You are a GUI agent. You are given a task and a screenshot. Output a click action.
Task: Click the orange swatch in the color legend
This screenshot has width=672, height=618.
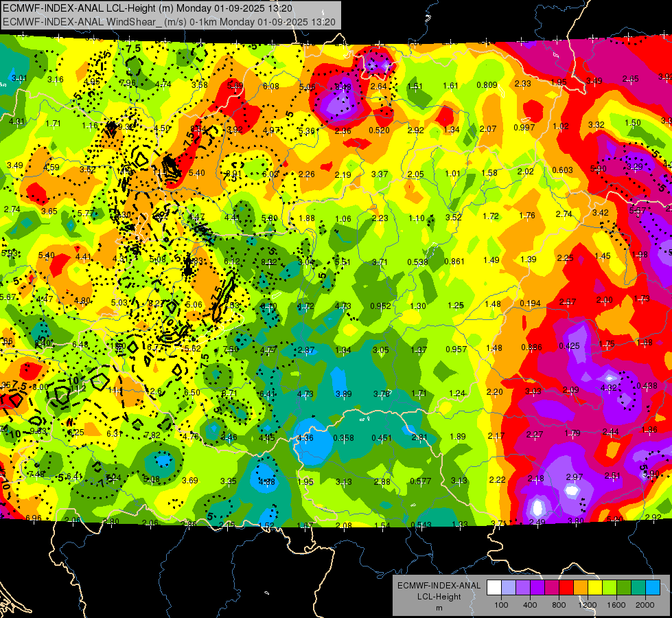(580, 588)
